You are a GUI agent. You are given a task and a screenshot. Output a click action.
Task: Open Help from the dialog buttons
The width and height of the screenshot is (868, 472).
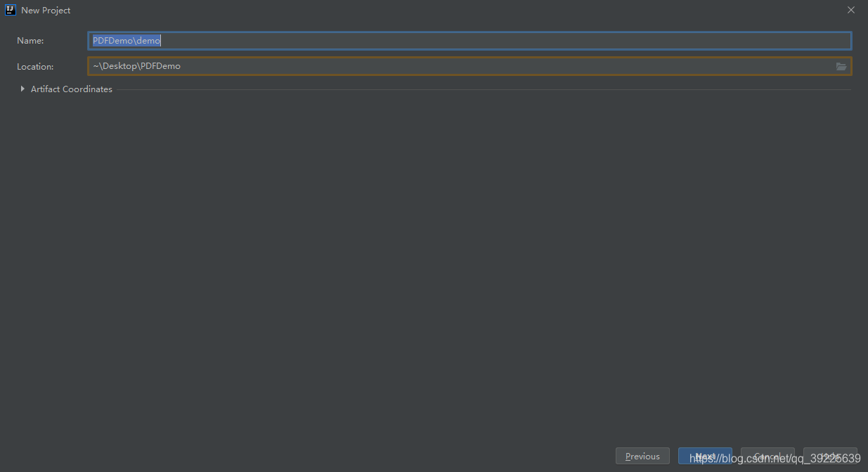(x=830, y=456)
